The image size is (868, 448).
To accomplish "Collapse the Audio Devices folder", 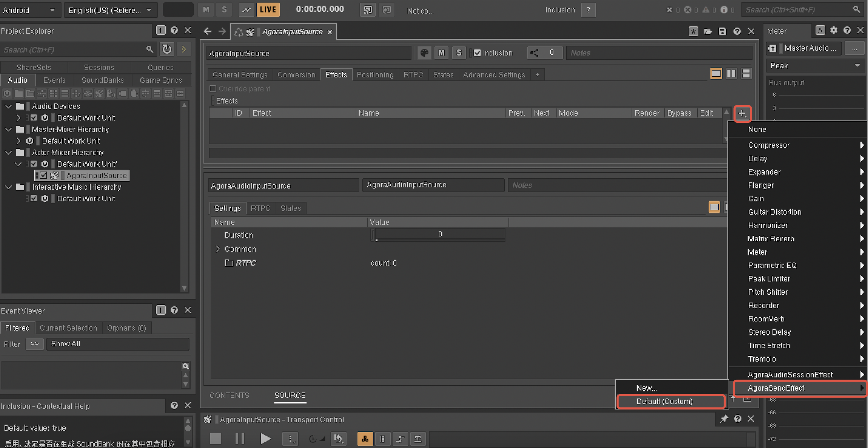I will tap(8, 106).
